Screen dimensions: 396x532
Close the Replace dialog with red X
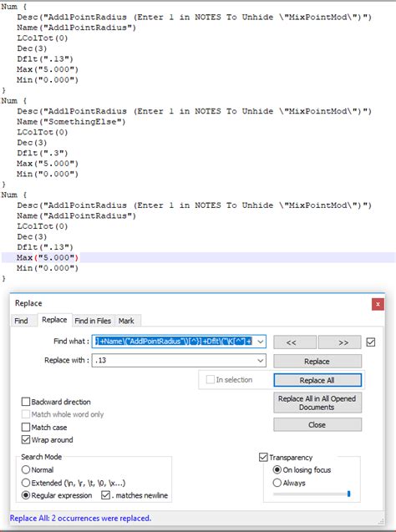pos(378,304)
